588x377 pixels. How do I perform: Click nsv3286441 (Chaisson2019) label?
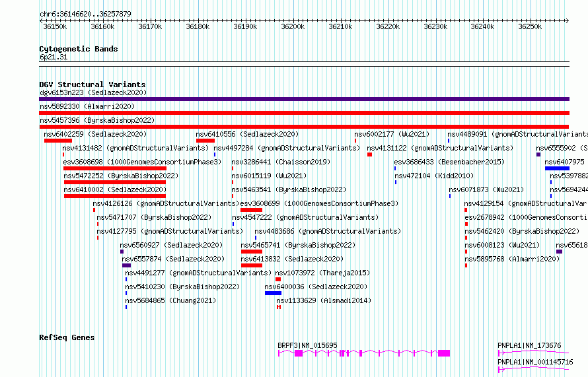(x=281, y=162)
